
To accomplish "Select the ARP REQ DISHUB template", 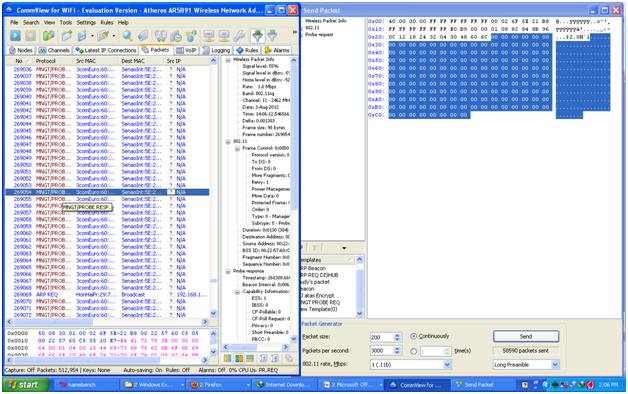I will click(320, 275).
